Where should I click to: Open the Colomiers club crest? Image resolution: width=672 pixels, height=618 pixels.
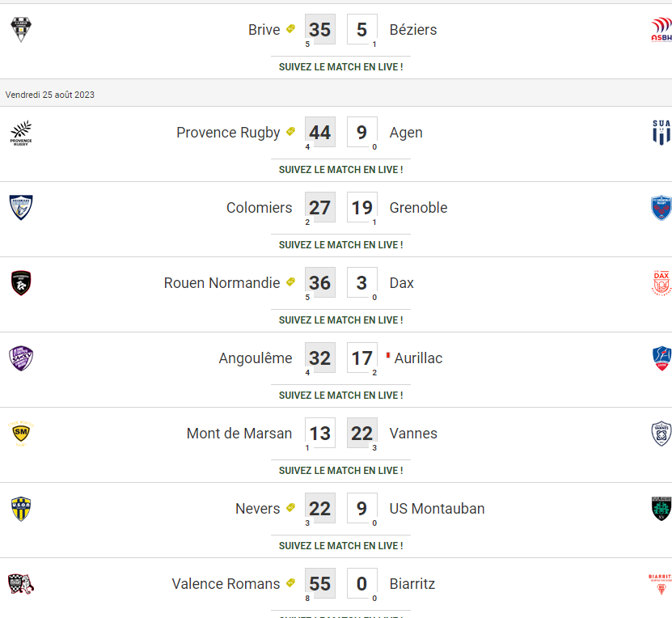tap(21, 207)
